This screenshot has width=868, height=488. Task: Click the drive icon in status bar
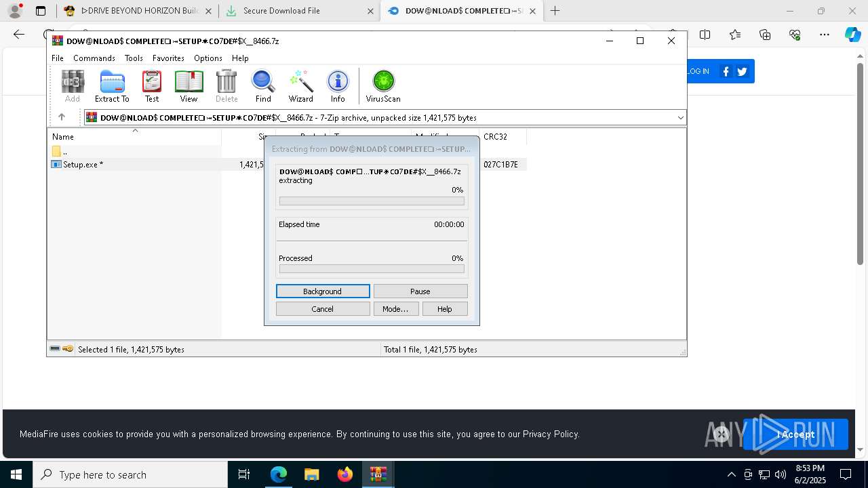(55, 349)
